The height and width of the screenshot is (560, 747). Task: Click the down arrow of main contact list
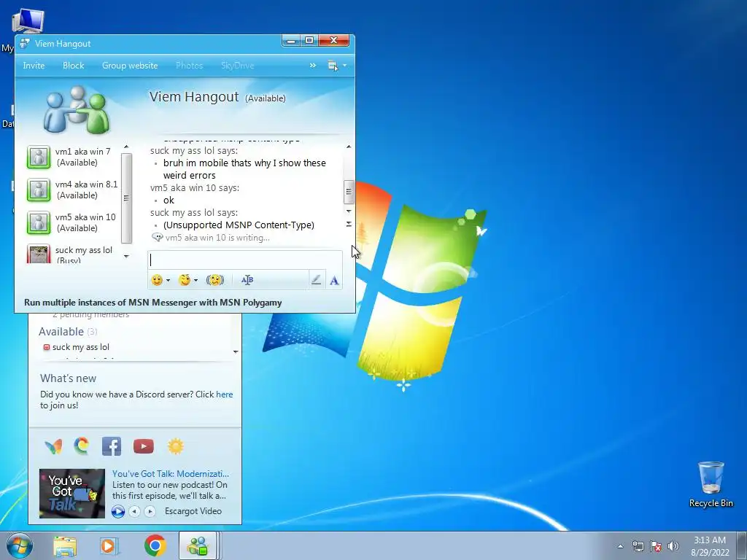point(236,352)
